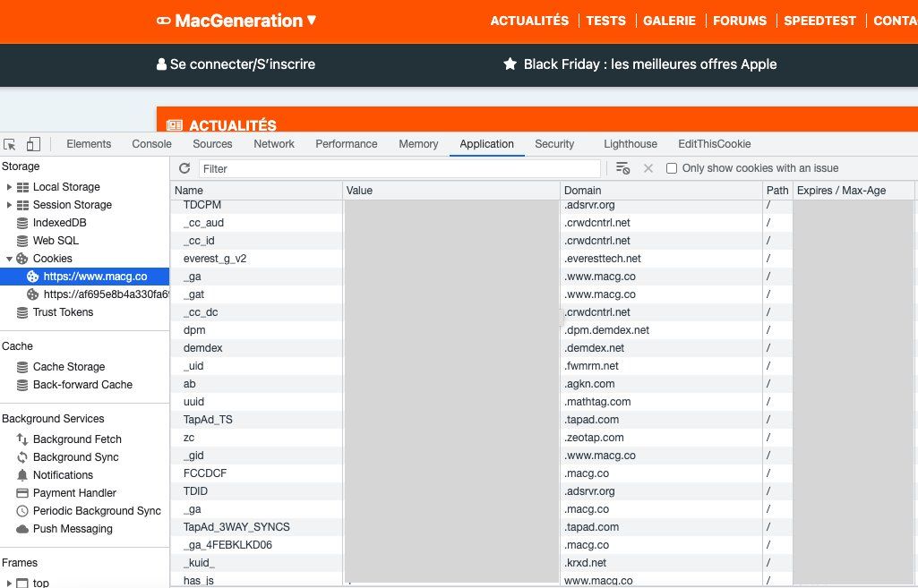Click the cookie Filter input field
918x588 pixels.
click(399, 168)
